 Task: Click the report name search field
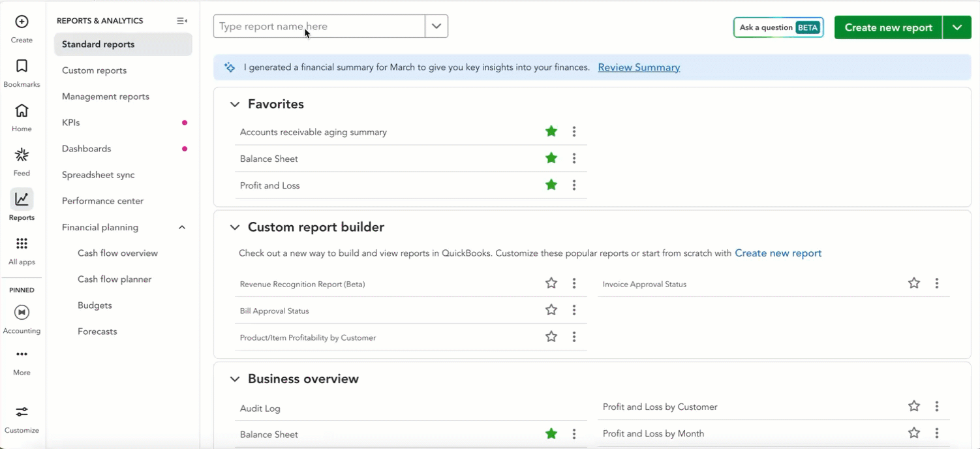(x=319, y=26)
